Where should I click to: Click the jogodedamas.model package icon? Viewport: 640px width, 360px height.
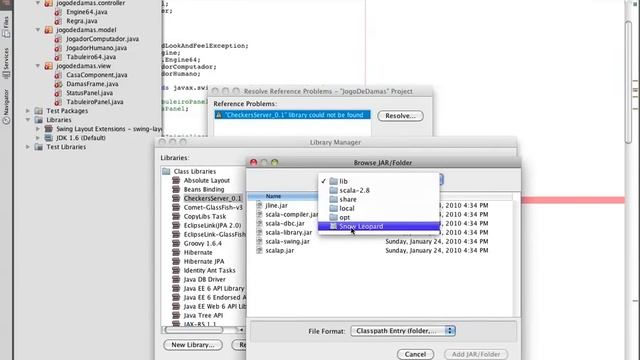[49, 30]
